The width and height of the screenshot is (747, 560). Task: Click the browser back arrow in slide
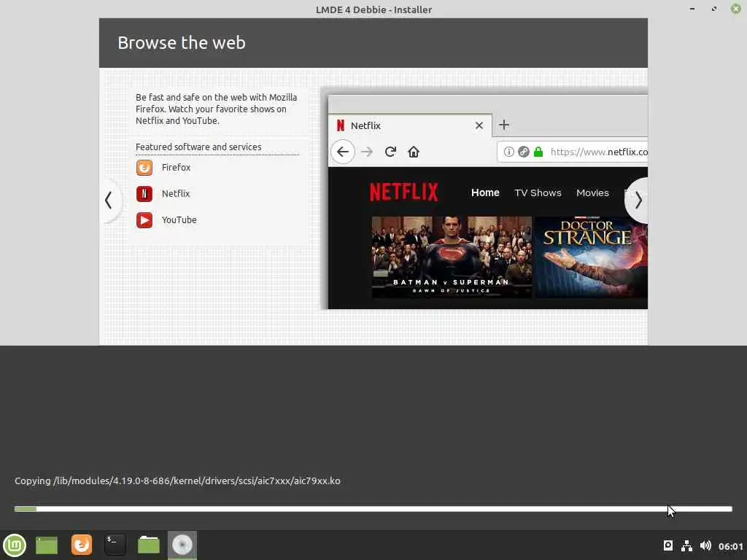coord(343,152)
